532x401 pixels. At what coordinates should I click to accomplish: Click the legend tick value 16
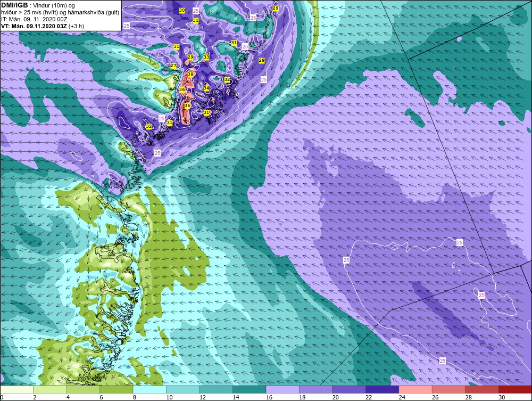tap(269, 397)
